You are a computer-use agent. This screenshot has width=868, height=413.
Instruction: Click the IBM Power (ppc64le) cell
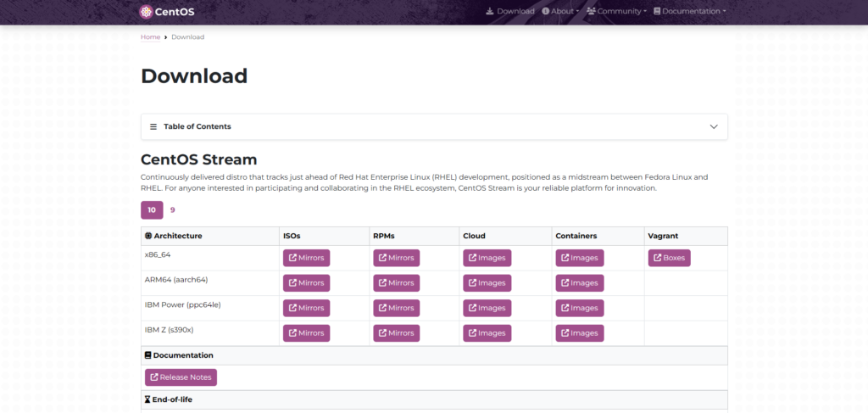[210, 309]
